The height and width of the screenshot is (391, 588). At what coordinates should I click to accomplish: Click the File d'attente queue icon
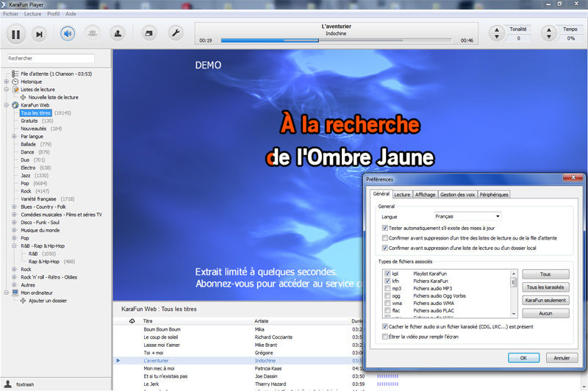pos(15,73)
